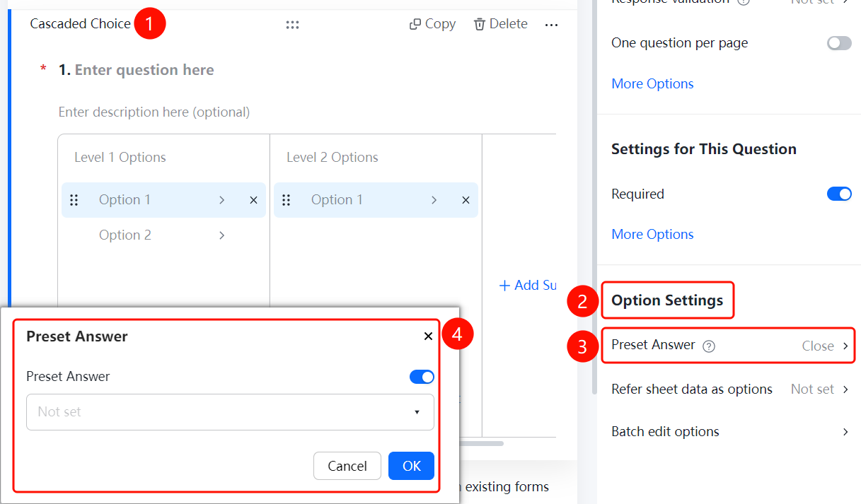
Task: Click the Enter question here field
Action: (144, 70)
